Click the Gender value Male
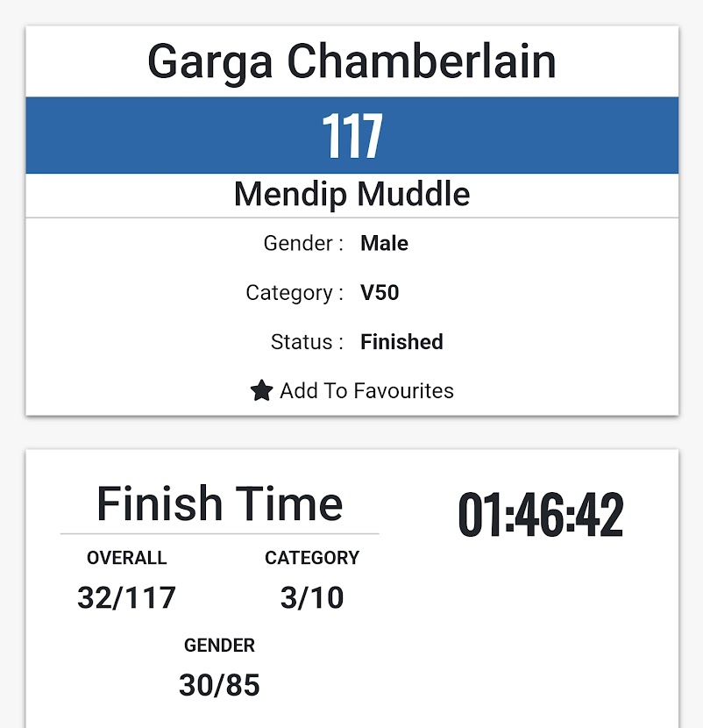 [384, 243]
